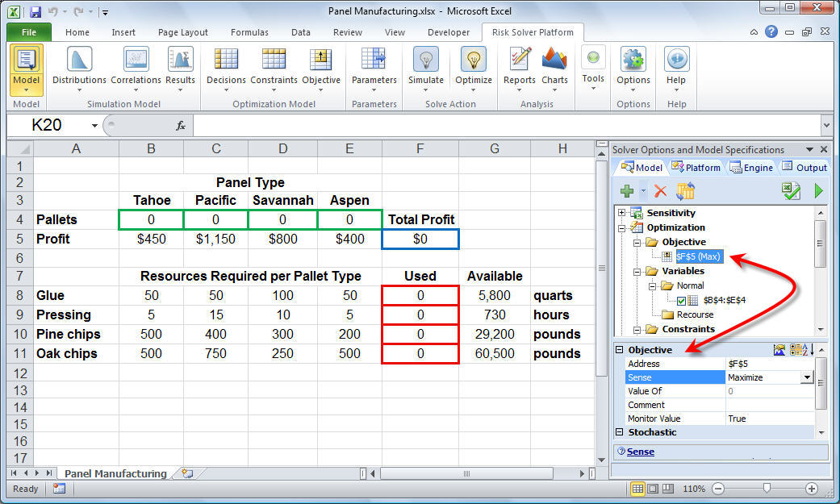
Task: Open the Charts analysis icon
Action: [x=554, y=67]
